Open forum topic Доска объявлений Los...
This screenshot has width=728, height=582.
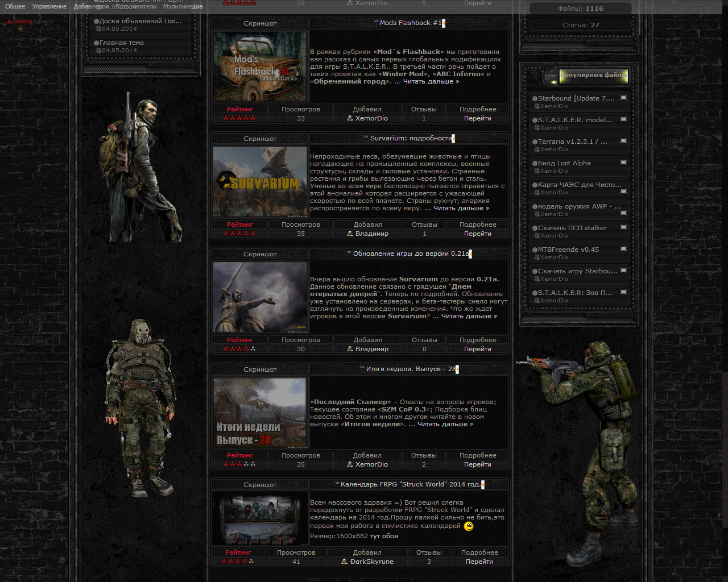140,21
